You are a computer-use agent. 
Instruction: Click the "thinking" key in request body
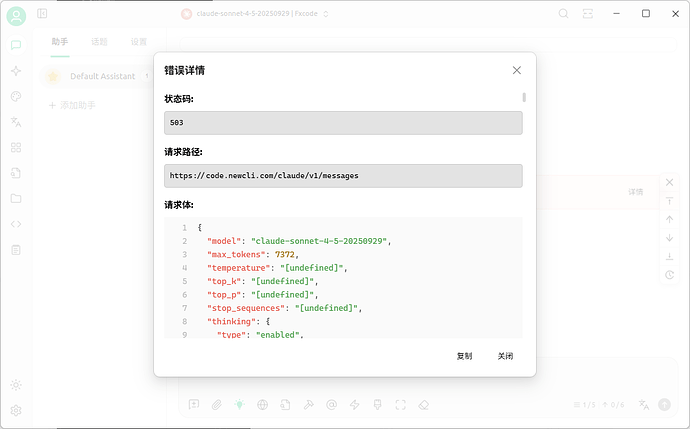[x=231, y=322]
